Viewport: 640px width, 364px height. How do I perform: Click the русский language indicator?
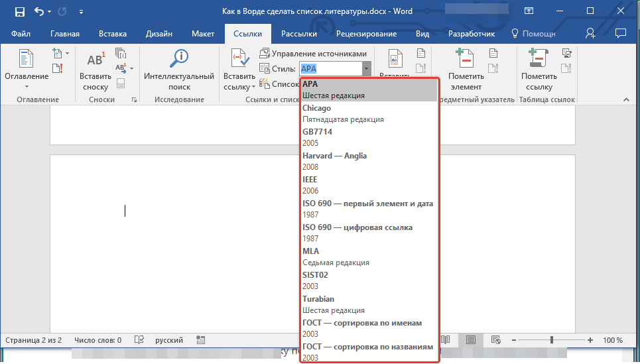coord(169,340)
